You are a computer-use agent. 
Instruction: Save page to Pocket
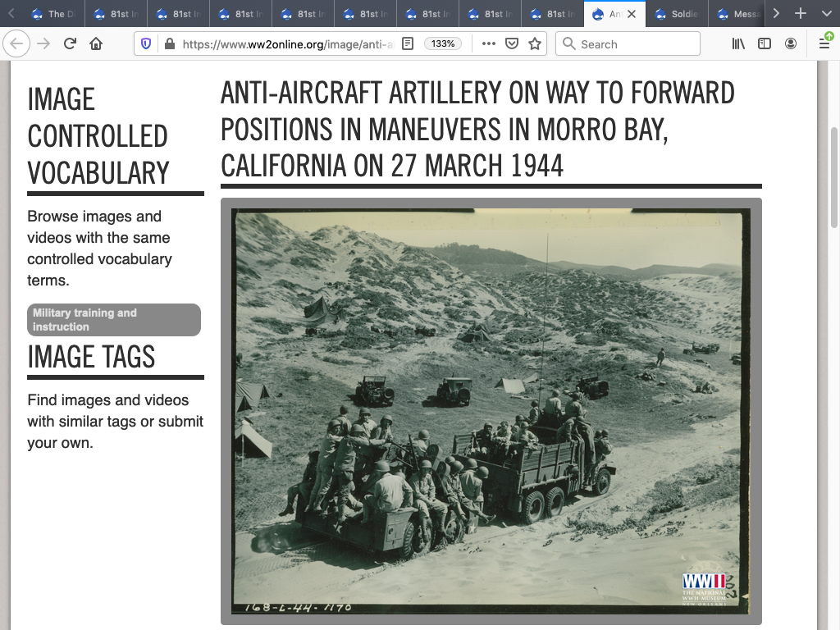[512, 44]
